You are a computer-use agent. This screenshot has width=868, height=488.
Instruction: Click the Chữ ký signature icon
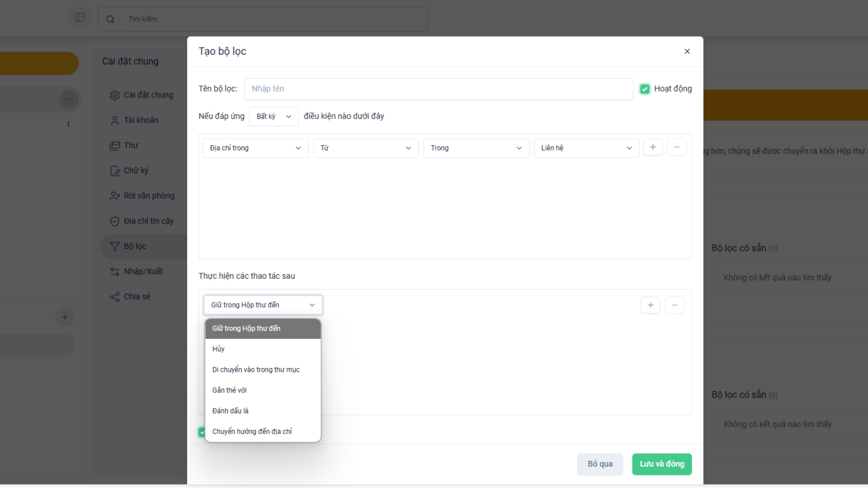tap(114, 171)
